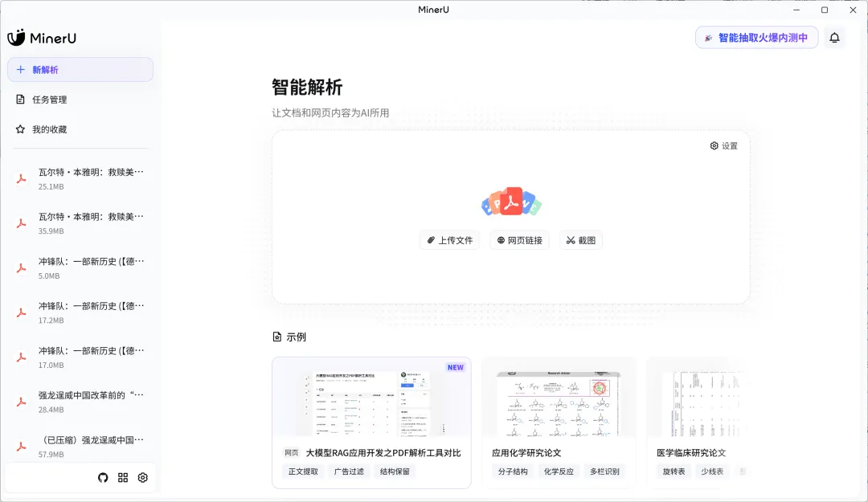This screenshot has width=868, height=502.
Task: Click the star icon beside 我的收藏
Action: point(20,129)
